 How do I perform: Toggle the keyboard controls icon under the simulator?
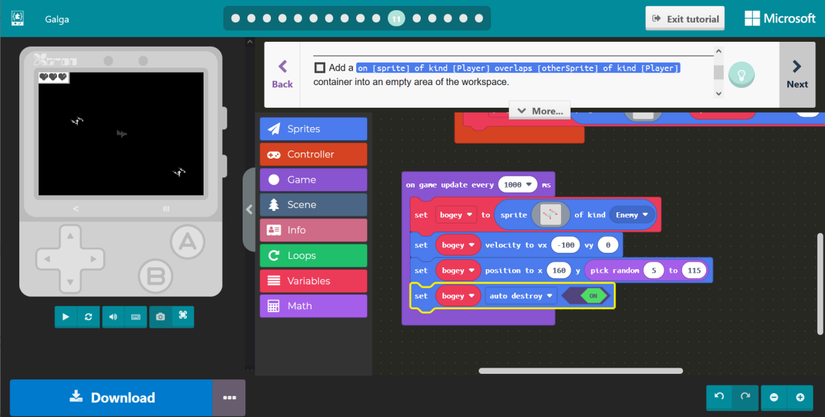pos(136,317)
